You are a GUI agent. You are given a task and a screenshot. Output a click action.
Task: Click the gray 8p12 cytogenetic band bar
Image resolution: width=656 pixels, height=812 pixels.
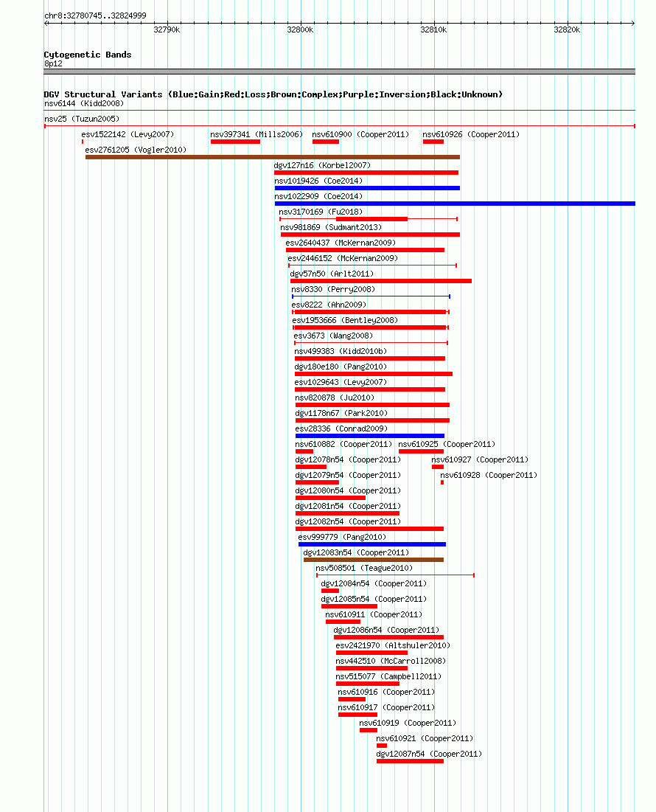339,72
